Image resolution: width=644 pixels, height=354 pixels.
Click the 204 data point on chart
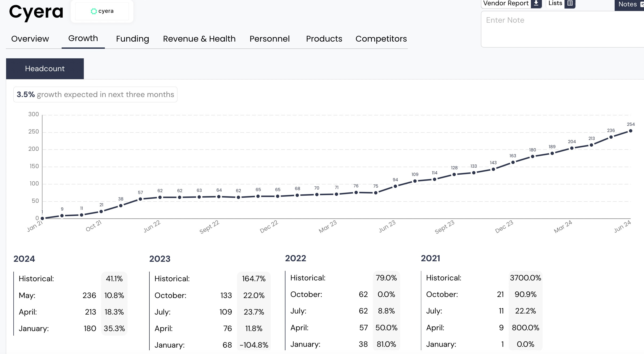(572, 148)
